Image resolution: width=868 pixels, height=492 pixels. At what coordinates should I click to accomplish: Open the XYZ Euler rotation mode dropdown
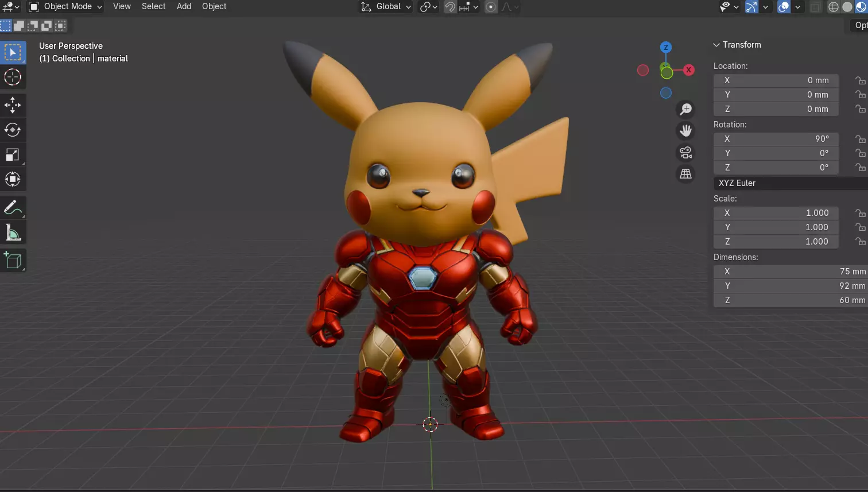[790, 183]
